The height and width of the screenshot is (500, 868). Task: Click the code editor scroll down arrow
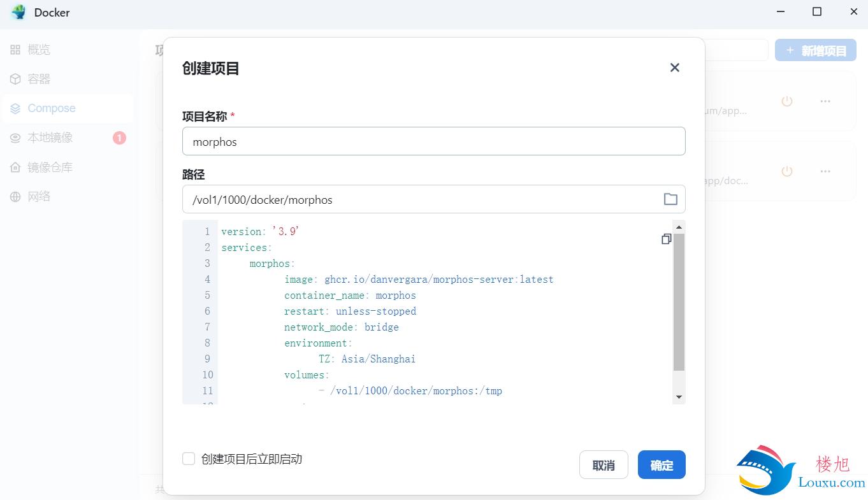(x=679, y=397)
